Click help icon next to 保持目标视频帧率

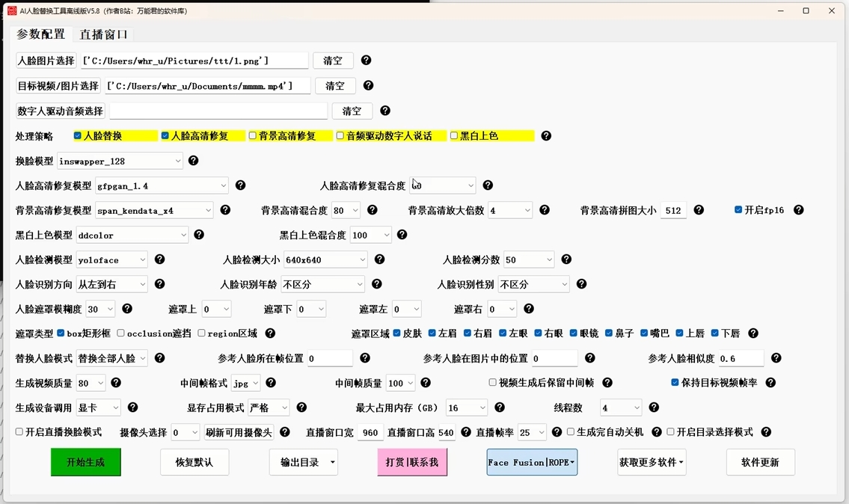(770, 383)
